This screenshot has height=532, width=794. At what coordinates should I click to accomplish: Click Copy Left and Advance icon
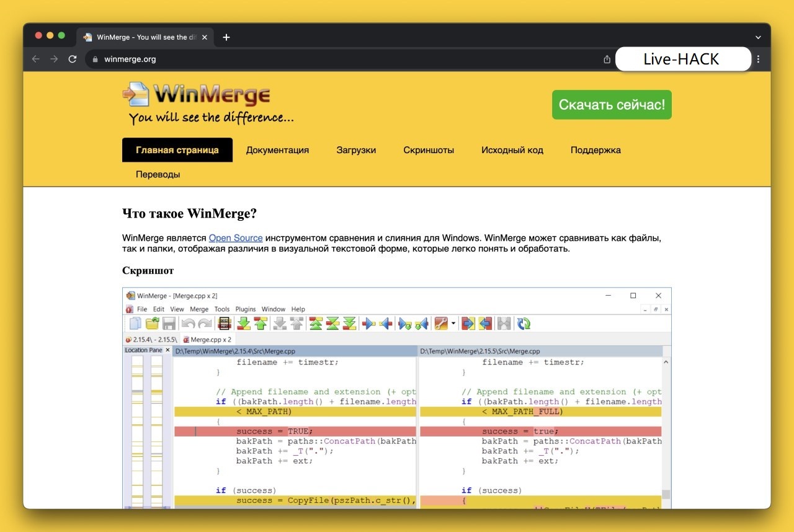pos(422,324)
